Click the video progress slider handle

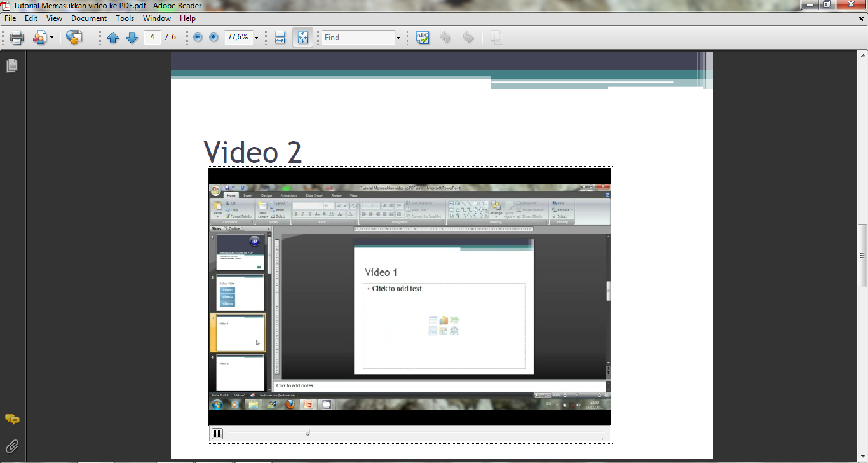[x=308, y=431]
